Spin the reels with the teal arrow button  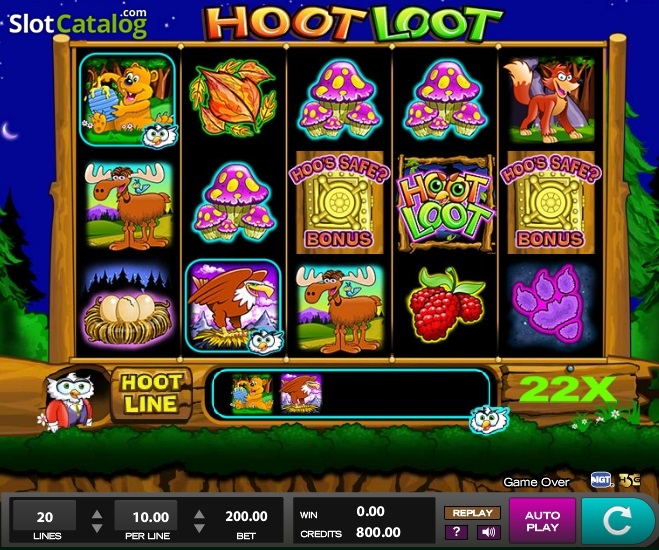coord(619,521)
